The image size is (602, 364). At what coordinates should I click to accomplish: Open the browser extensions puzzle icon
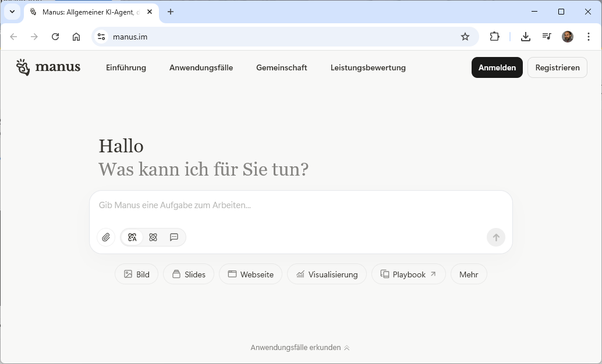click(x=494, y=37)
